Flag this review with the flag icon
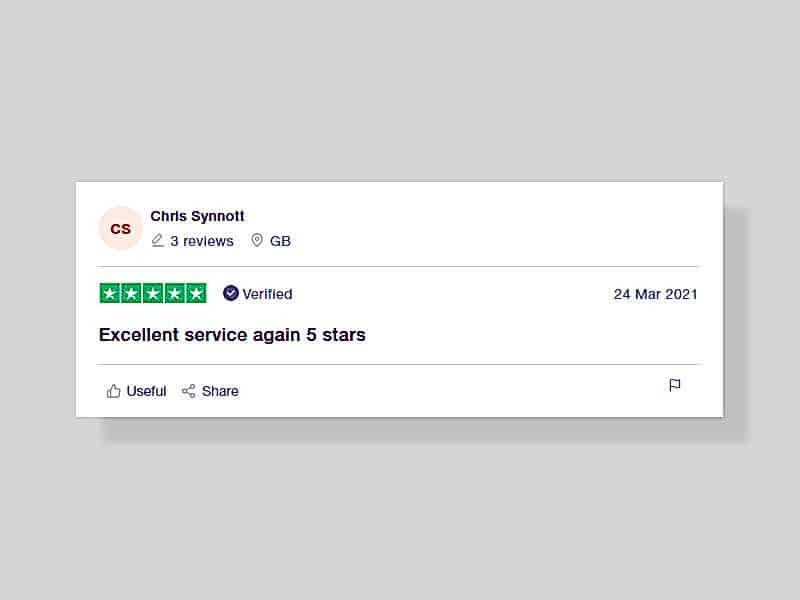Image resolution: width=800 pixels, height=600 pixels. click(674, 385)
